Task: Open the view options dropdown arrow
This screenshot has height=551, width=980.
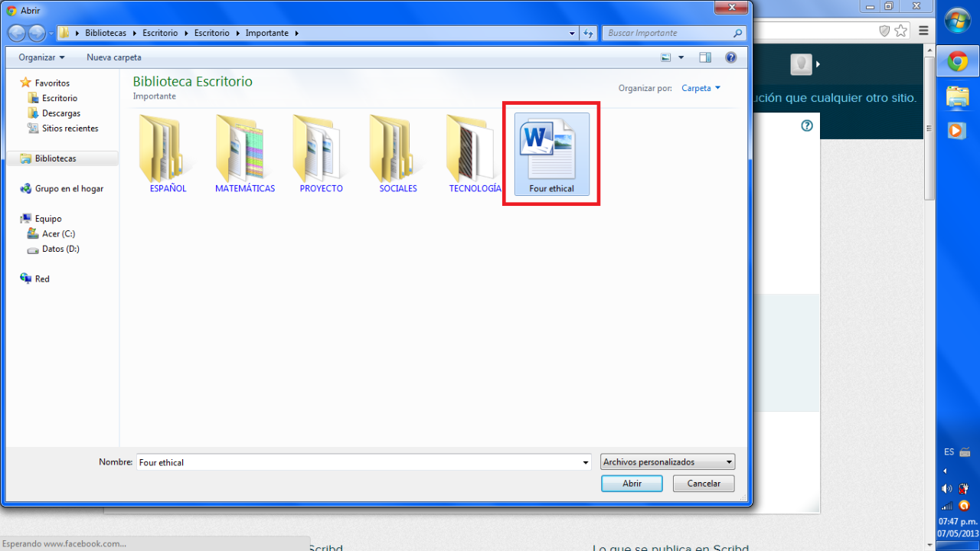Action: (x=681, y=57)
